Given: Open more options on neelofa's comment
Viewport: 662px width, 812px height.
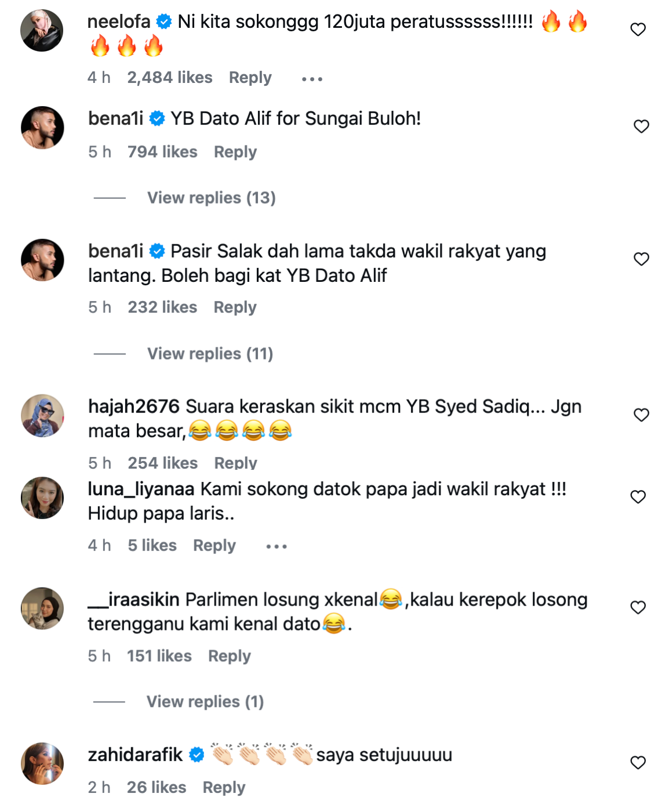Looking at the screenshot, I should (x=312, y=79).
